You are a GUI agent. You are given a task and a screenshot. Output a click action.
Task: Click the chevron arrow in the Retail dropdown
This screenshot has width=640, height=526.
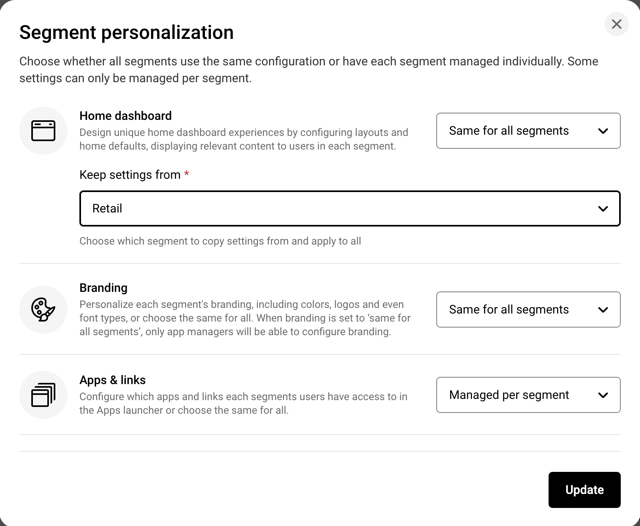click(x=602, y=209)
